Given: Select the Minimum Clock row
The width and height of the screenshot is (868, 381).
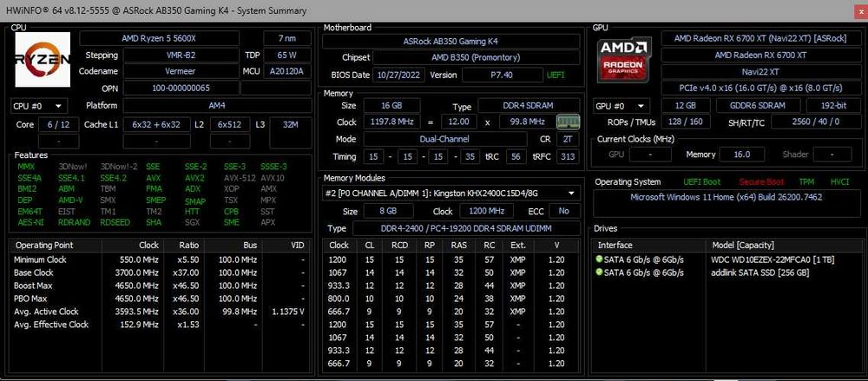Looking at the screenshot, I should pyautogui.click(x=160, y=259).
